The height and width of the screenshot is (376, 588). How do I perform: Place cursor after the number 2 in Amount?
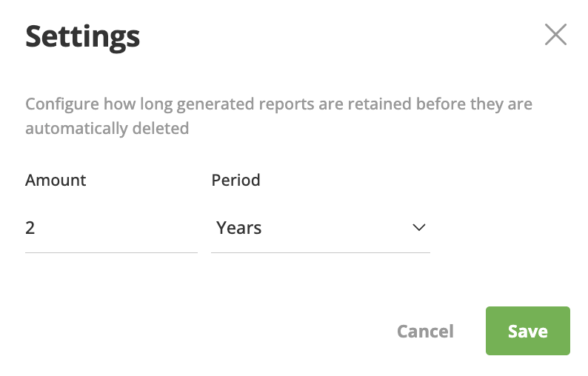(36, 228)
